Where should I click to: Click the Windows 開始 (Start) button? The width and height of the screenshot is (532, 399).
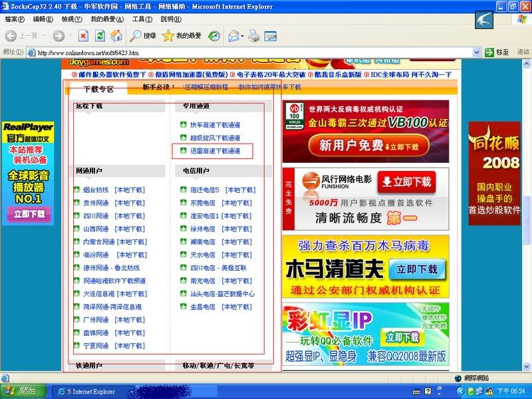[x=23, y=391]
